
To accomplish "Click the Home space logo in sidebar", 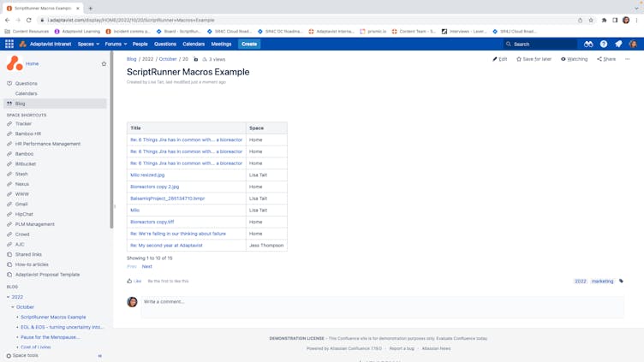I will pyautogui.click(x=15, y=63).
